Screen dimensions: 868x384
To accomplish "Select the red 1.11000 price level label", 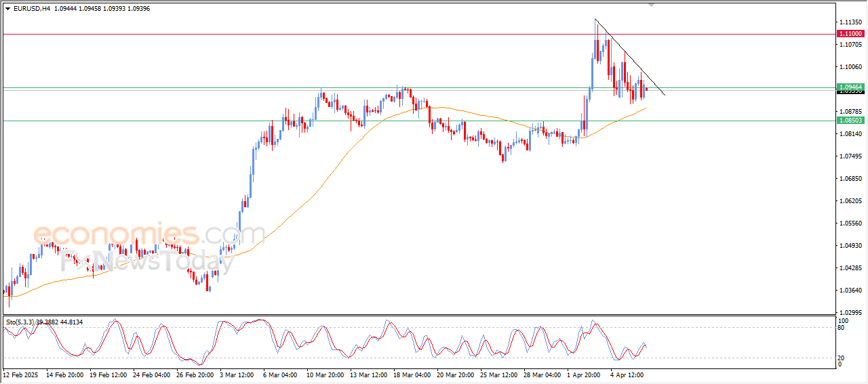I will pyautogui.click(x=850, y=33).
